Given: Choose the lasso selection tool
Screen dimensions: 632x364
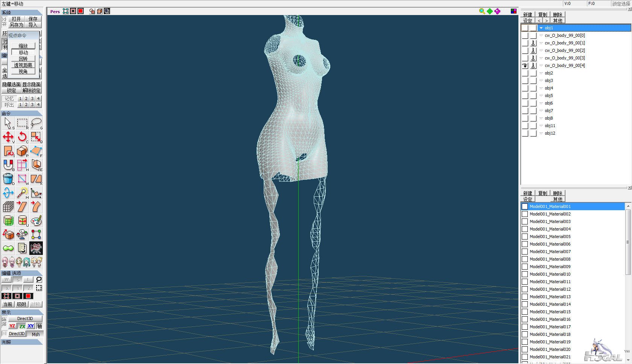Looking at the screenshot, I should point(36,123).
